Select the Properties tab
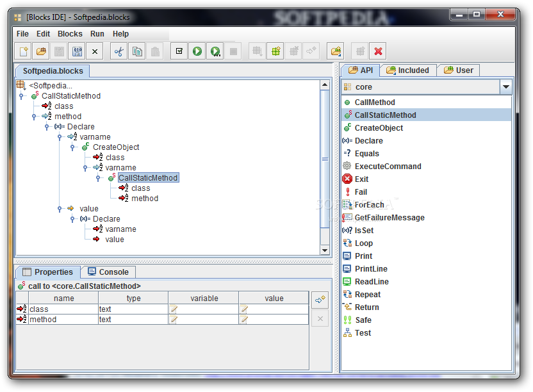The height and width of the screenshot is (392, 533). [x=48, y=272]
